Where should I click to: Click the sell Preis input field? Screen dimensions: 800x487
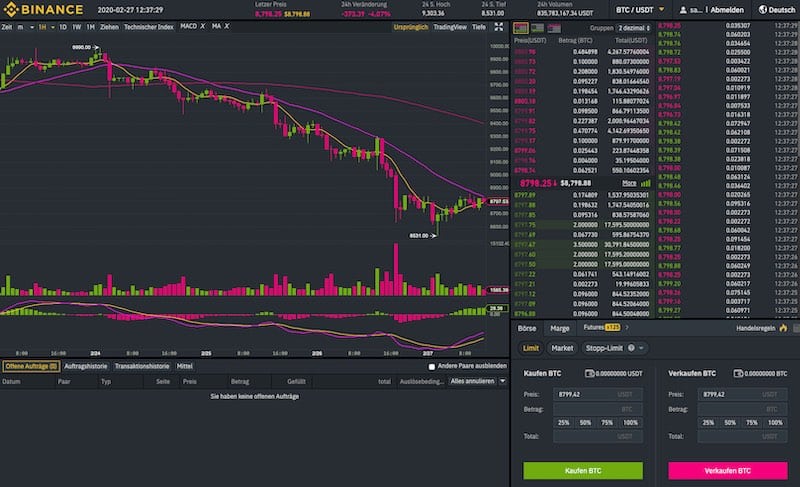pyautogui.click(x=743, y=394)
